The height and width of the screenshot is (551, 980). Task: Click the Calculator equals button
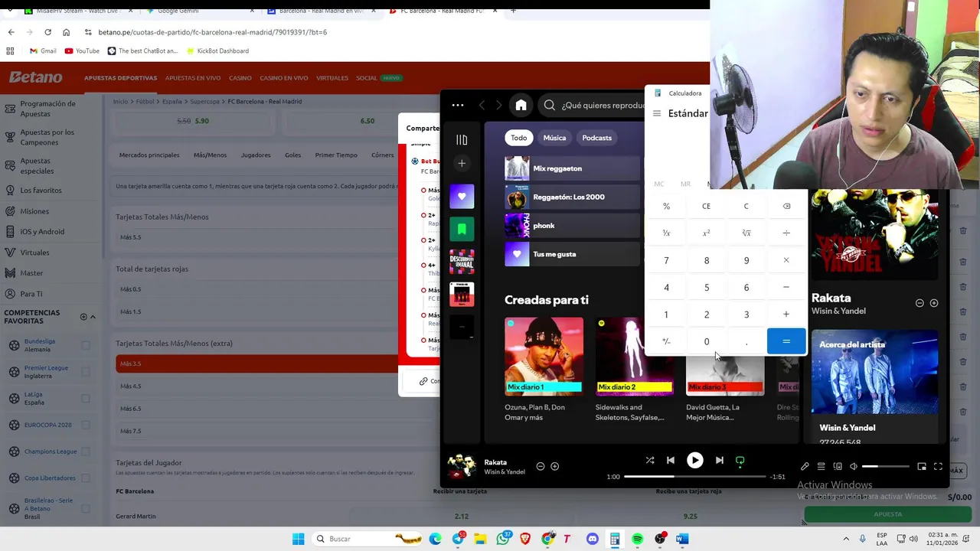(786, 341)
